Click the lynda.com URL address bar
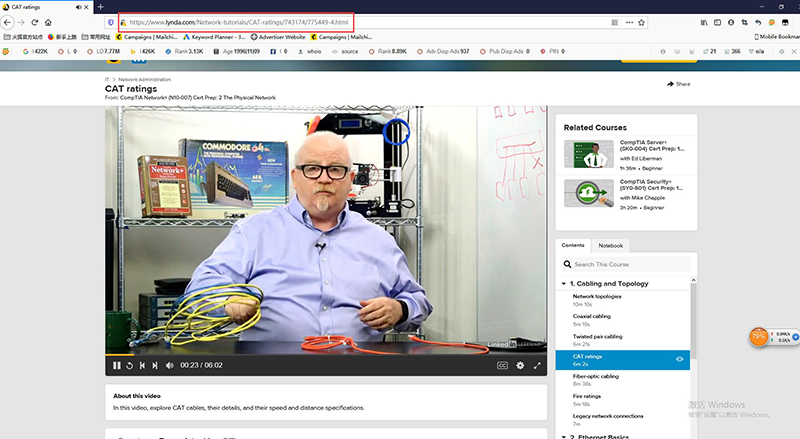This screenshot has width=800, height=439. [239, 22]
